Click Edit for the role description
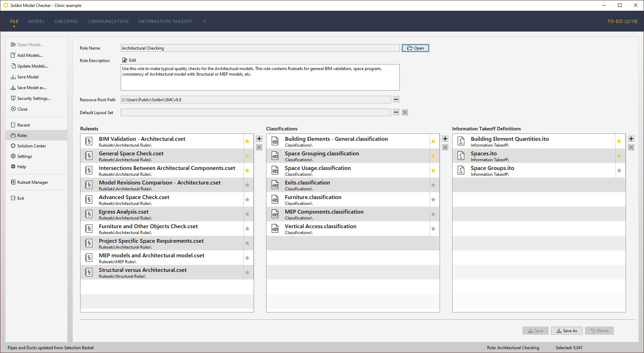The image size is (644, 353). 129,60
